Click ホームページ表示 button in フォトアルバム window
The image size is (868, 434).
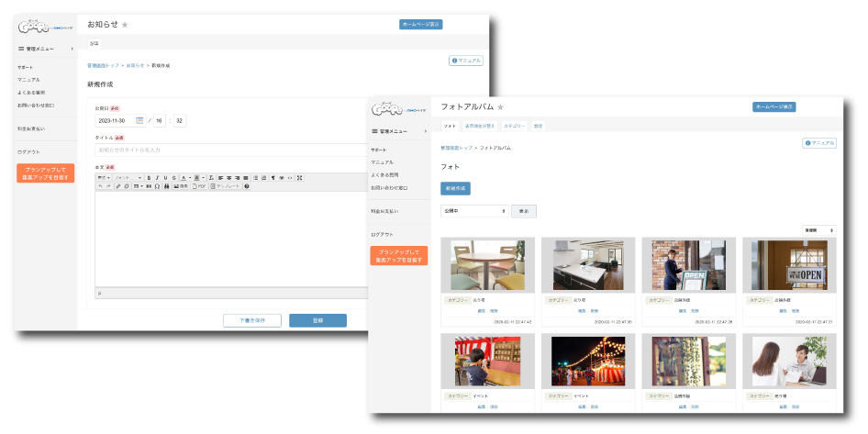coord(773,106)
